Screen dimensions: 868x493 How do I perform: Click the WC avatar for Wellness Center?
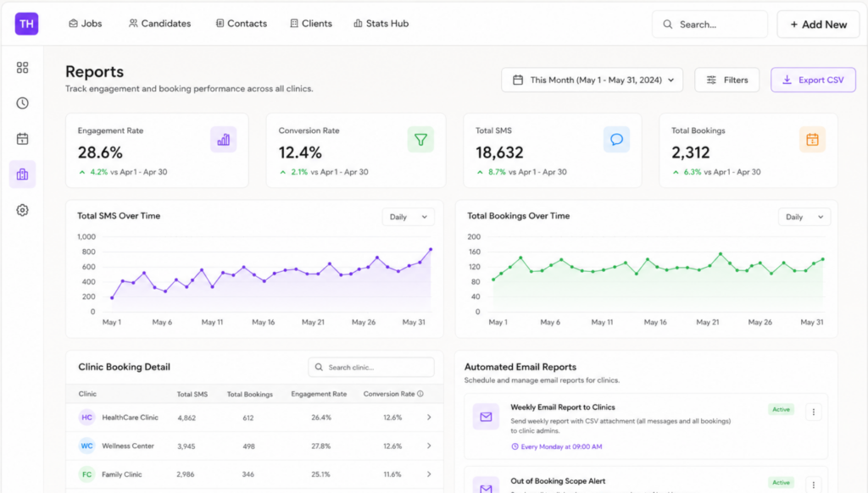pyautogui.click(x=87, y=446)
